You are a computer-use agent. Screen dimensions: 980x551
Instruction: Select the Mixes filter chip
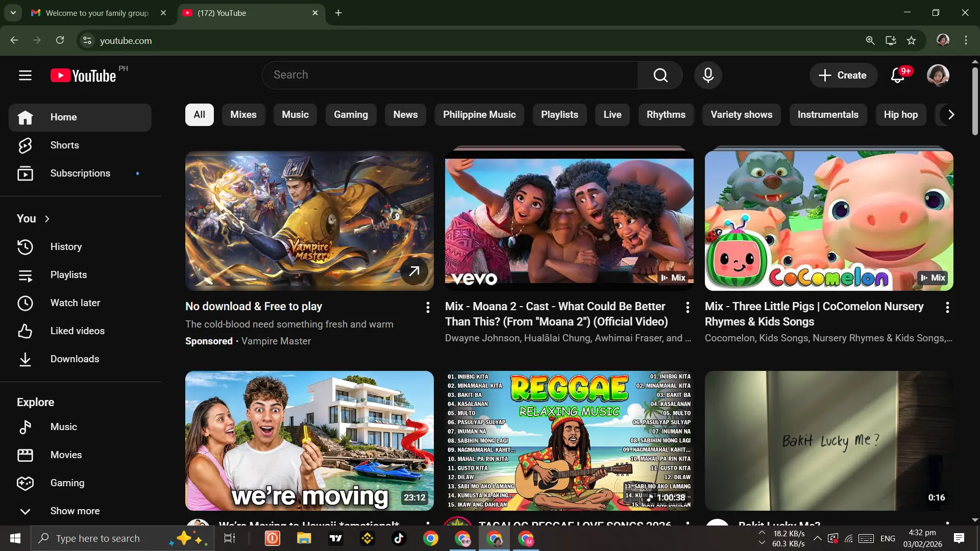(x=243, y=115)
